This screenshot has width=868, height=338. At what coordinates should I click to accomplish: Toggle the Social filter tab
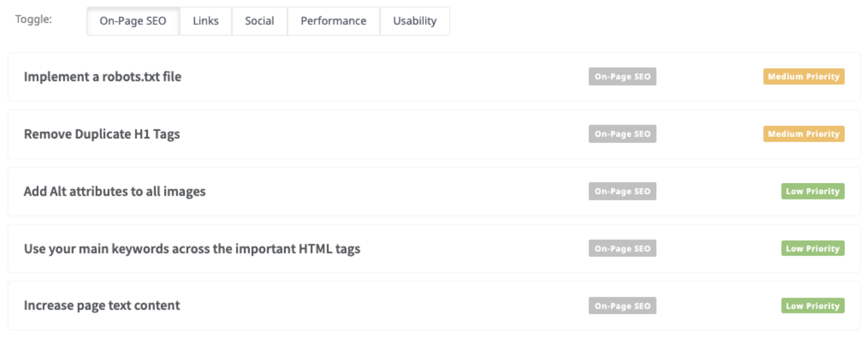[x=259, y=21]
